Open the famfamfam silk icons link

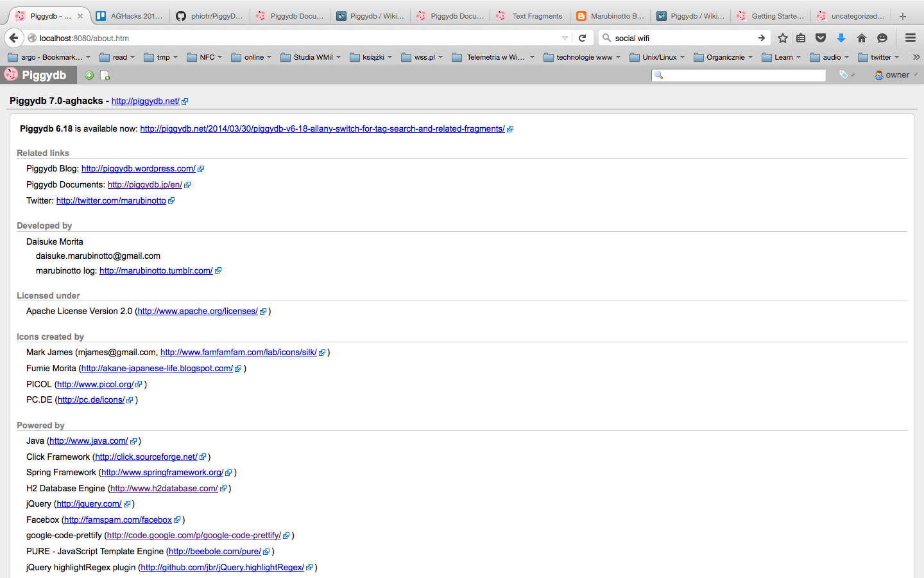click(x=239, y=353)
